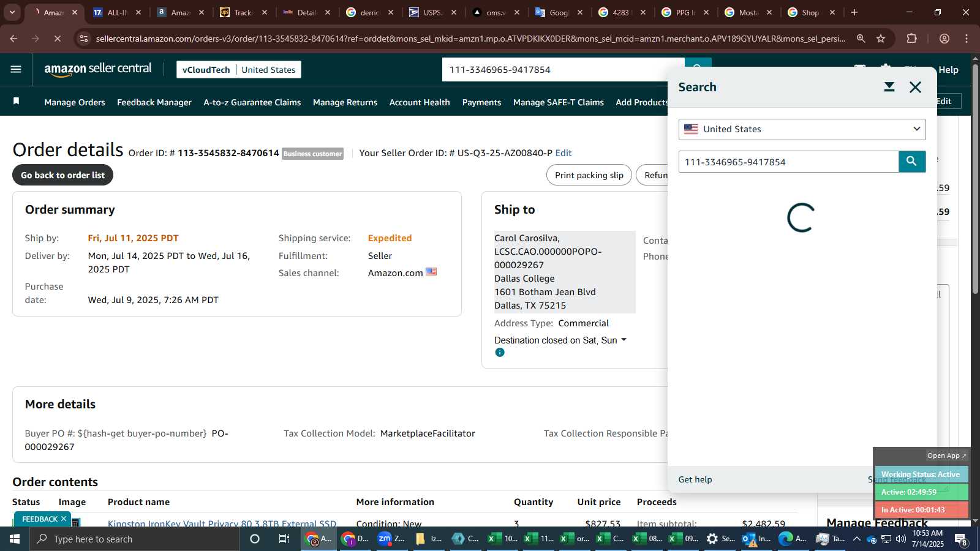Show hidden system tray icons
The width and height of the screenshot is (980, 551).
tap(856, 539)
